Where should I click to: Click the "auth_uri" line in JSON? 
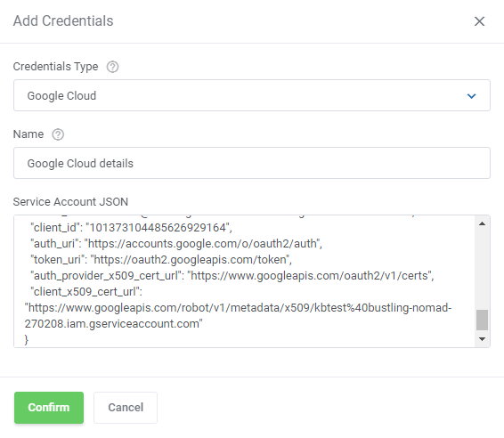pos(176,244)
